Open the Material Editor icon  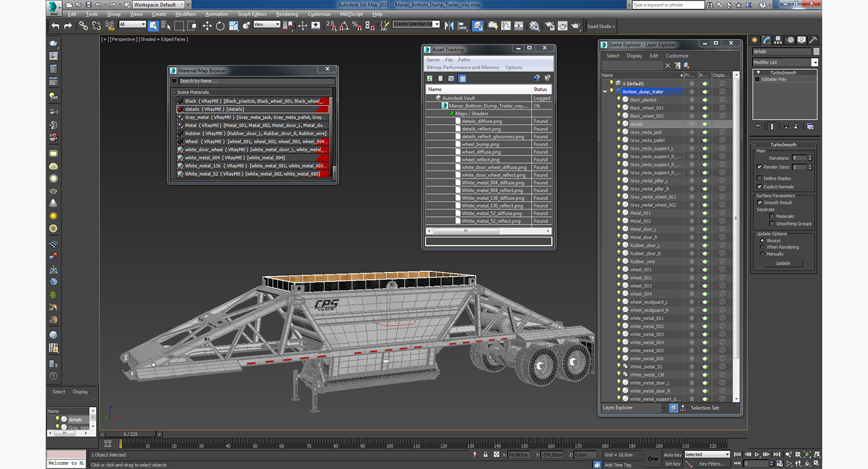click(534, 26)
